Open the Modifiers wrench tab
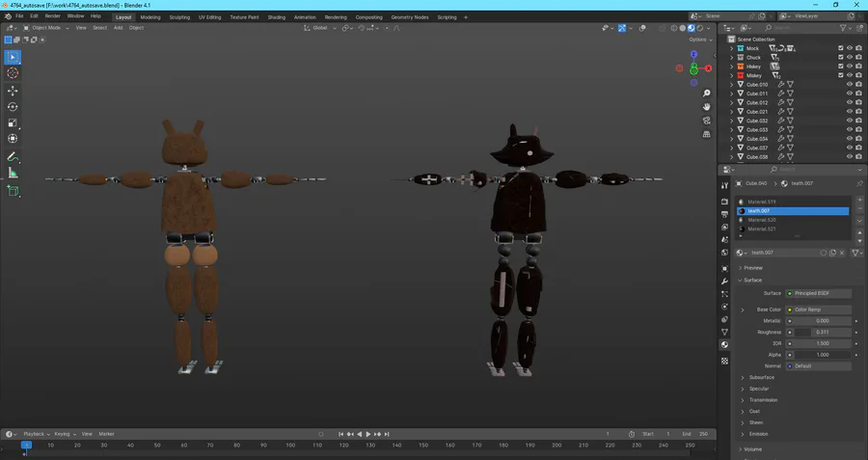Screen dimensions: 868x460 point(724,282)
